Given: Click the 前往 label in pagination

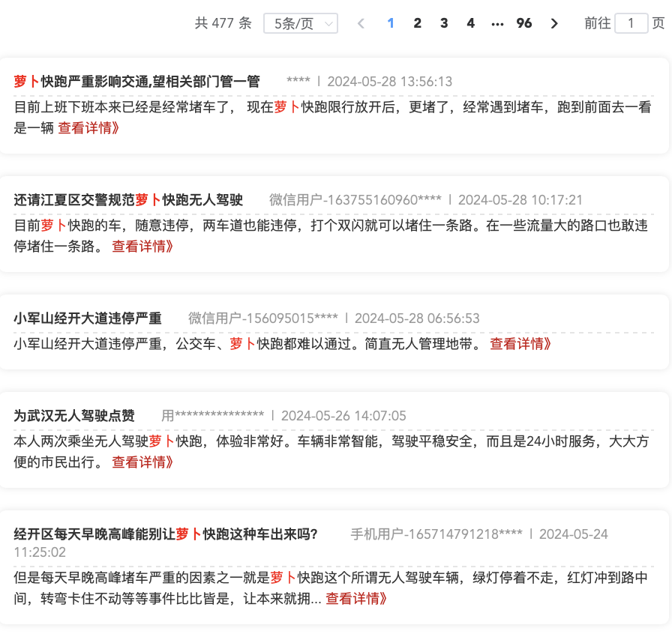Looking at the screenshot, I should (x=598, y=23).
